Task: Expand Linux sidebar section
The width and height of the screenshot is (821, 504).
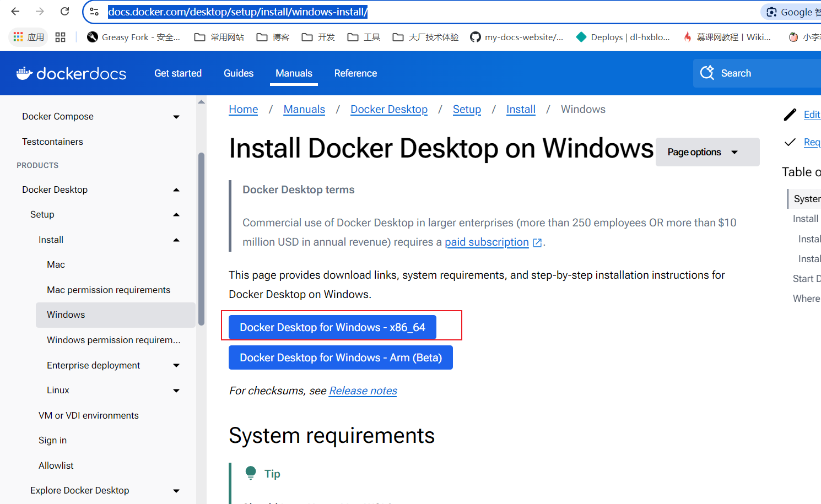Action: tap(176, 391)
